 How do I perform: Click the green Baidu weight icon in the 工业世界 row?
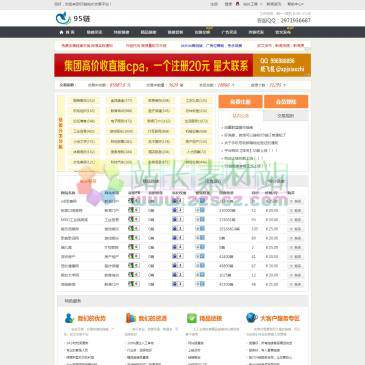coord(134,219)
